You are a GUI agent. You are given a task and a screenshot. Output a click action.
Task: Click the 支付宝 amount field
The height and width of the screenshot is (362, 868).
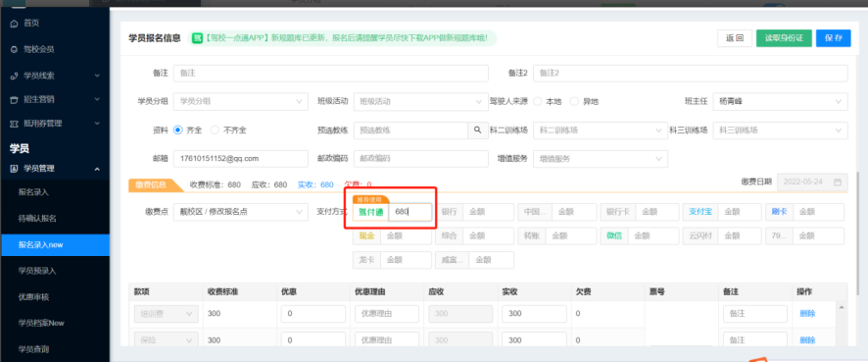pyautogui.click(x=740, y=212)
